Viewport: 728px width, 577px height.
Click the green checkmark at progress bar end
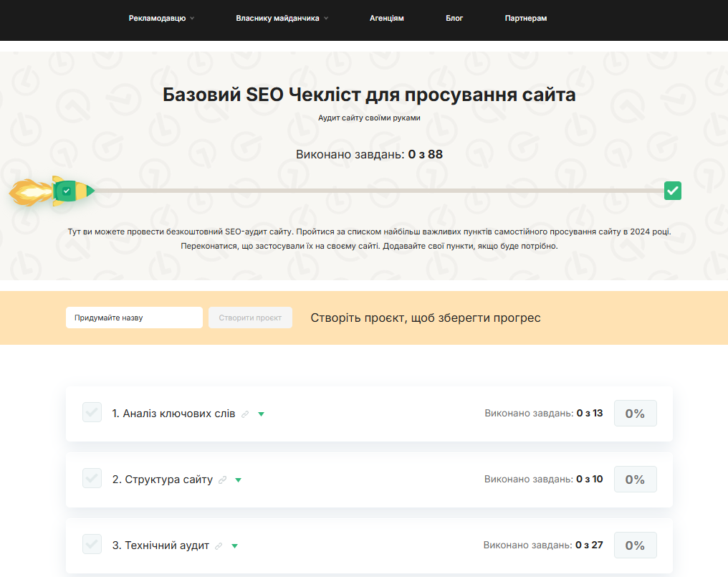tap(672, 191)
